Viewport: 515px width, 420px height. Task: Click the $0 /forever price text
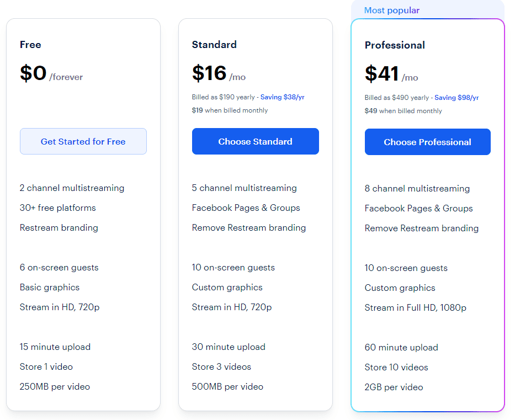(x=51, y=73)
